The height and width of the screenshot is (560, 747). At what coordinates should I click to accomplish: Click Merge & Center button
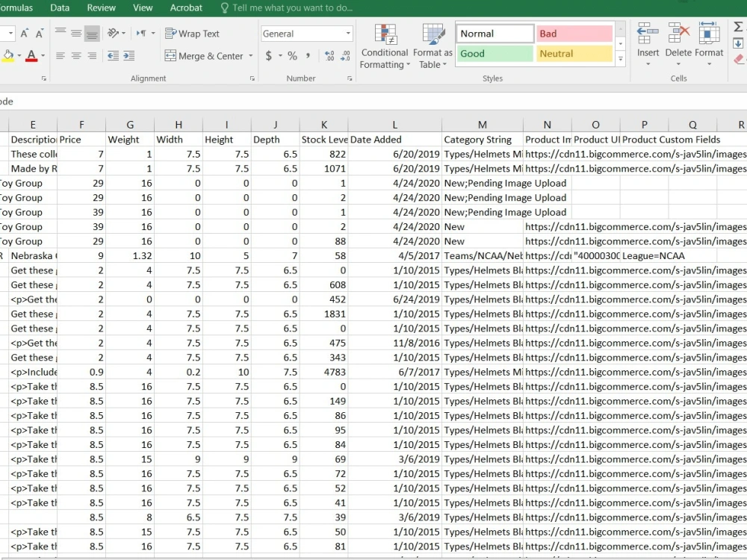204,56
